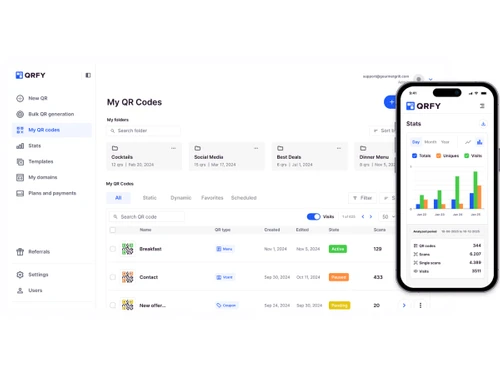Open My domains page
Viewport: 500px width, 375px height.
pos(52,177)
